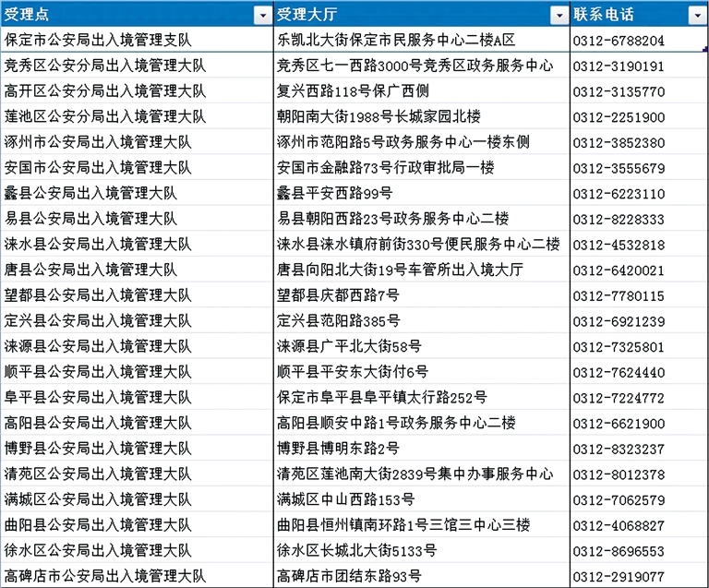Select cell 莲池区公安分局出入境管理大队
The height and width of the screenshot is (588, 709).
[x=137, y=116]
